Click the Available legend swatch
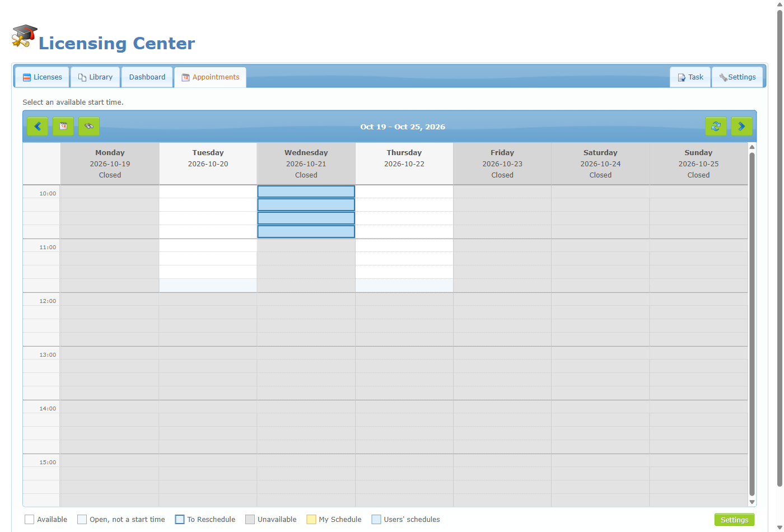Viewport: 784px width, 532px height. (x=30, y=520)
